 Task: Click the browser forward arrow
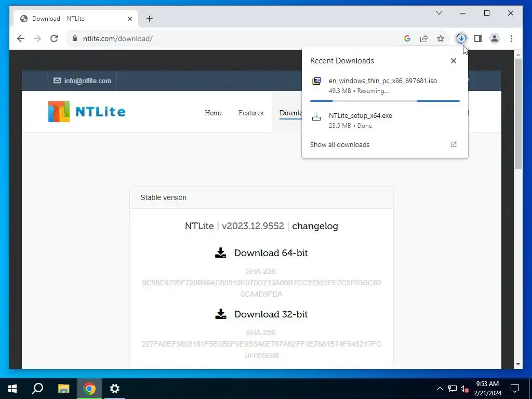pyautogui.click(x=37, y=38)
